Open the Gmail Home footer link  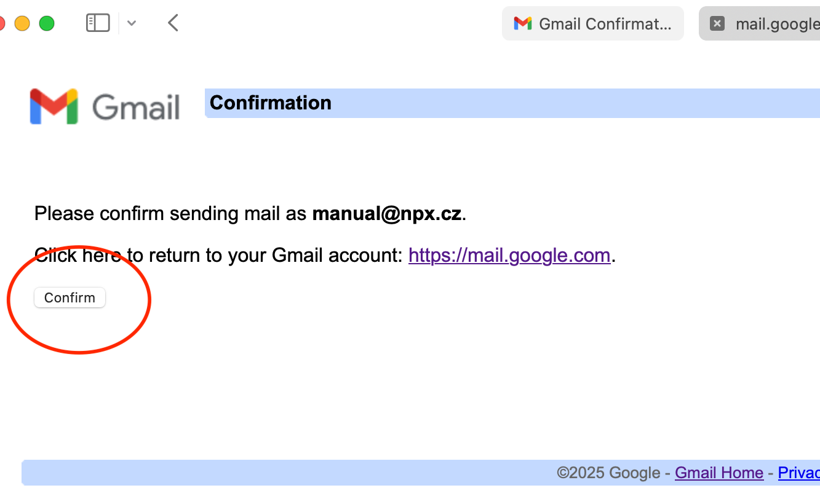pos(719,473)
